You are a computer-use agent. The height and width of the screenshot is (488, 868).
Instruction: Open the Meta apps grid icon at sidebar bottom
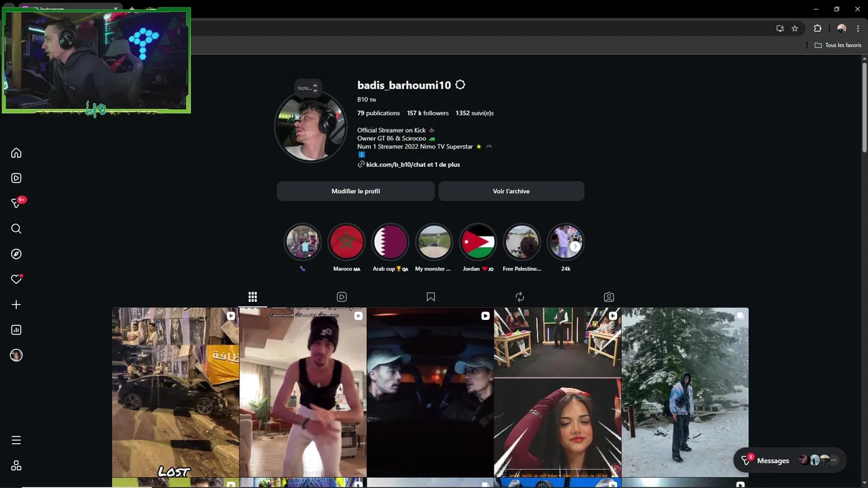point(16,466)
